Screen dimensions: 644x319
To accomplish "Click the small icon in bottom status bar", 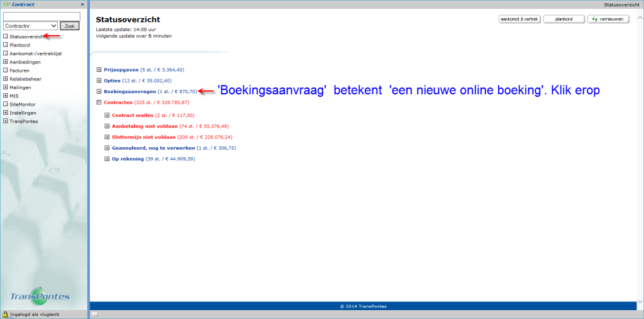I will click(94, 314).
